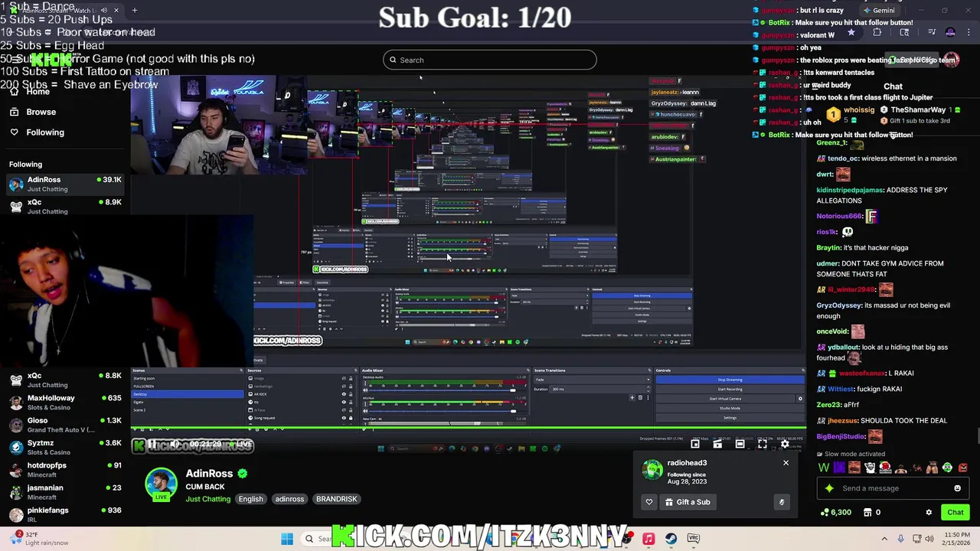This screenshot has width=980, height=551.
Task: Open hotdropfps Minecraft channel
Action: (65, 469)
